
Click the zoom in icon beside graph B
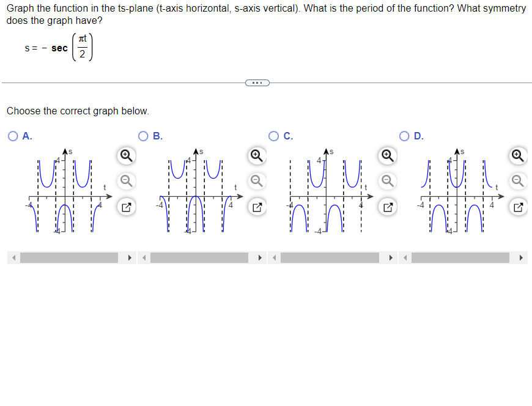point(257,156)
